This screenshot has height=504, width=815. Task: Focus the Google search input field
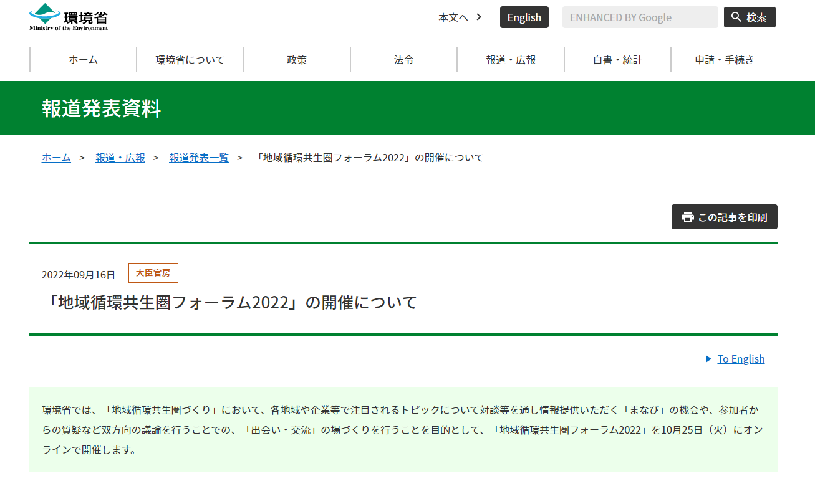(x=640, y=17)
